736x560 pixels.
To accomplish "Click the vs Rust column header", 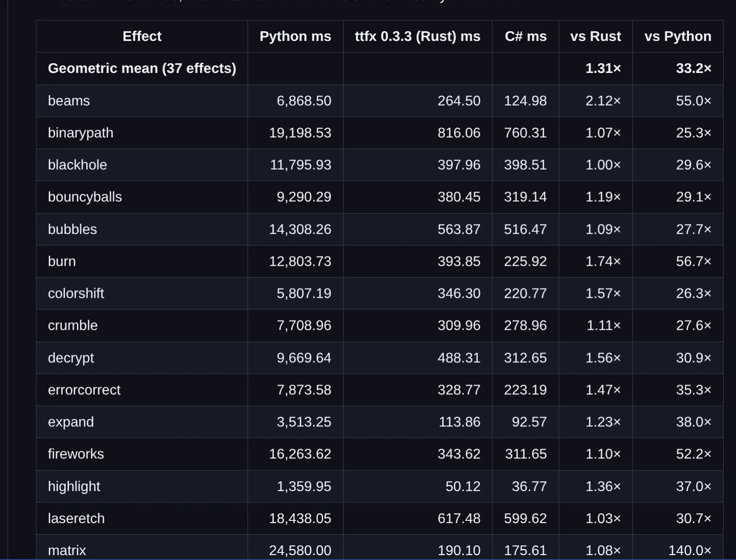I will coord(595,37).
